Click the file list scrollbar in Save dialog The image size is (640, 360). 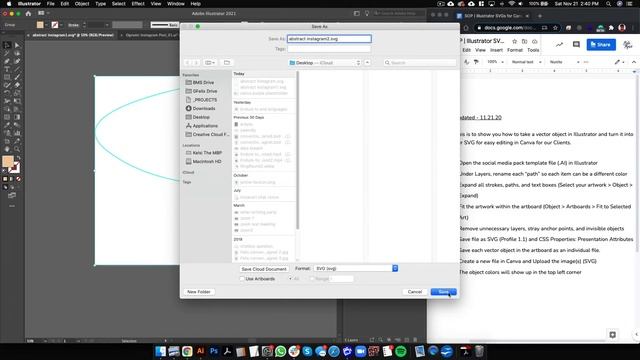pos(298,151)
